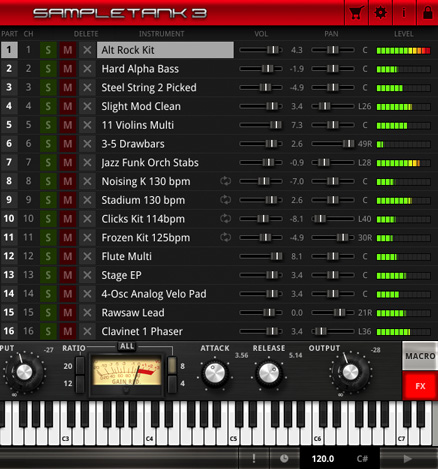Toggle loop sync on Clicks Kit 114bpm

click(225, 219)
